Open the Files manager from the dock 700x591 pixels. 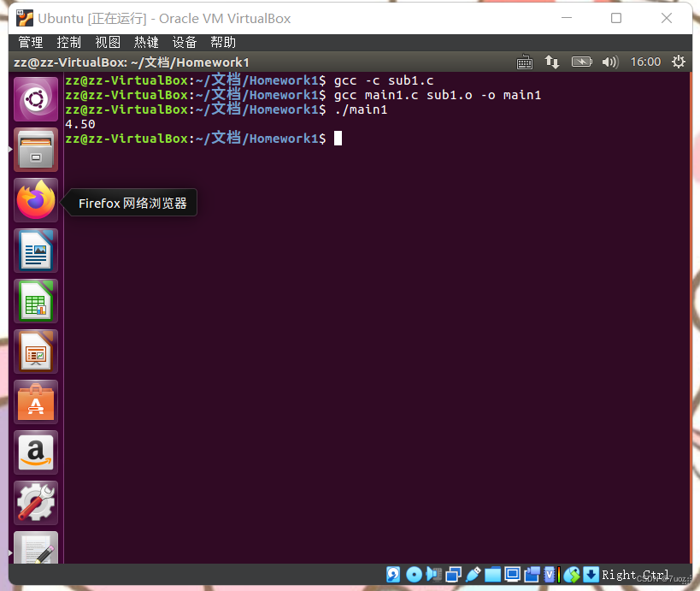(35, 150)
